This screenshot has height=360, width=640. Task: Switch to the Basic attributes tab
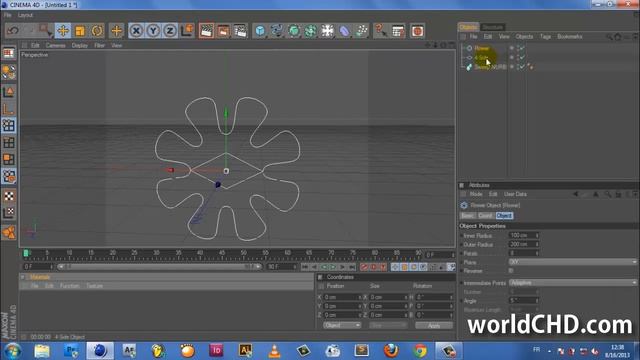coord(468,216)
